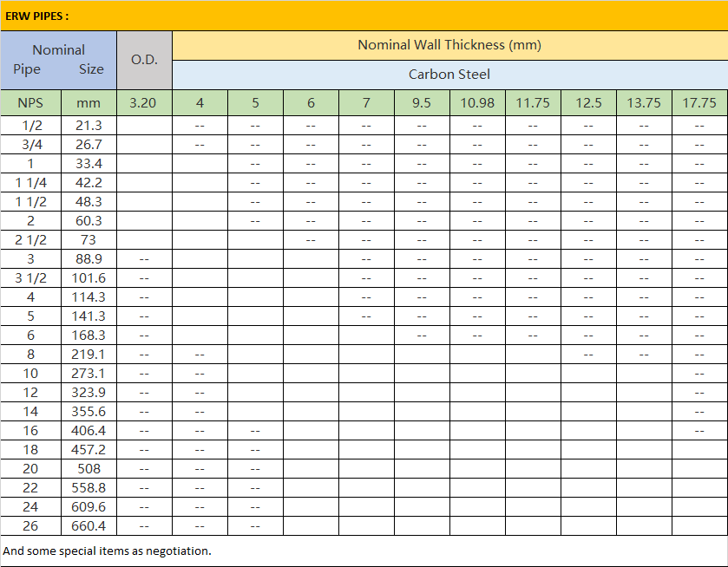Select the 'NPS' column header

tap(30, 102)
